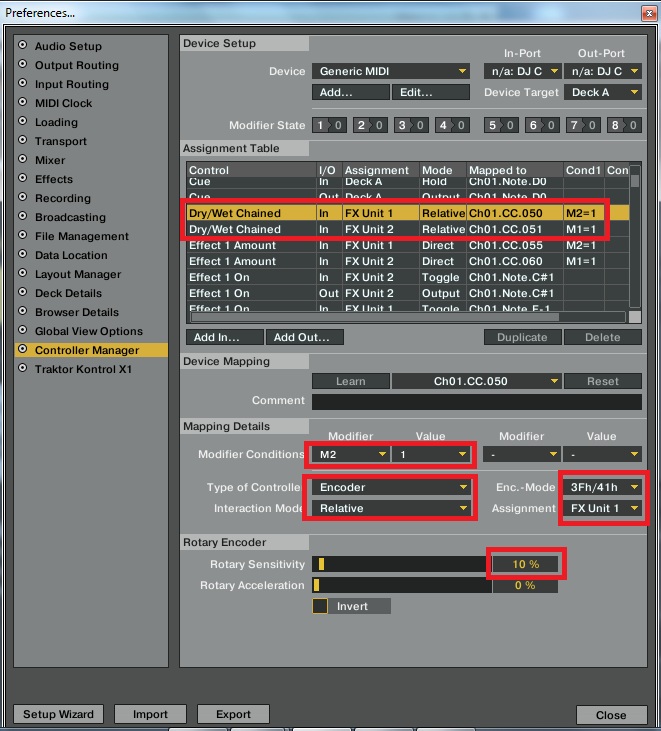Open the Input Routing page

72,84
